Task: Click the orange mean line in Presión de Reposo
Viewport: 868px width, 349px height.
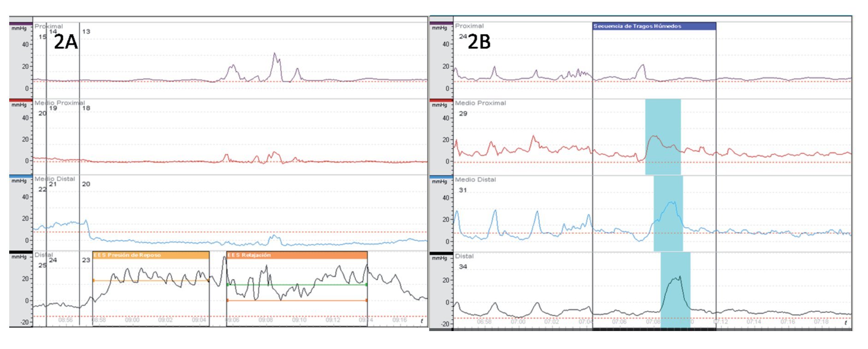Action: click(x=151, y=280)
